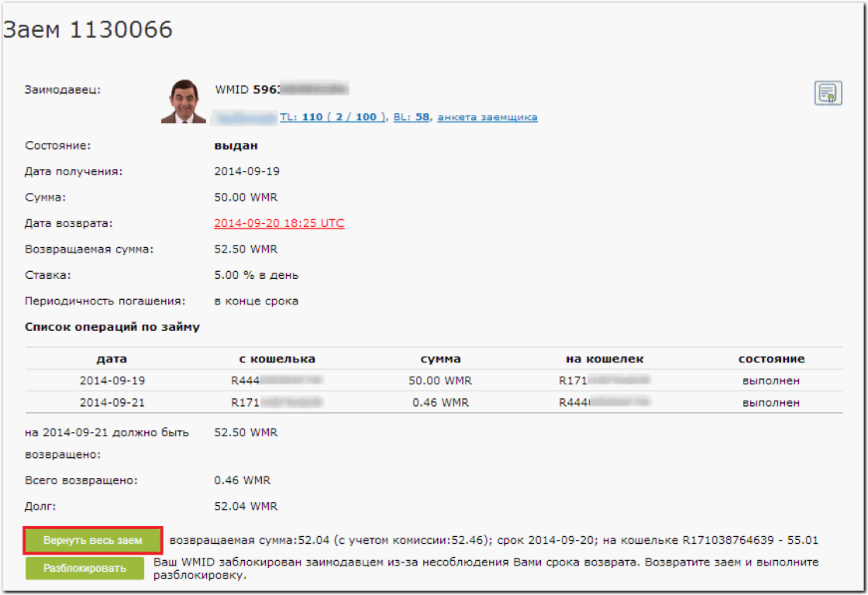This screenshot has width=868, height=595.
Task: Click the certificate icon at top right
Action: point(828,93)
